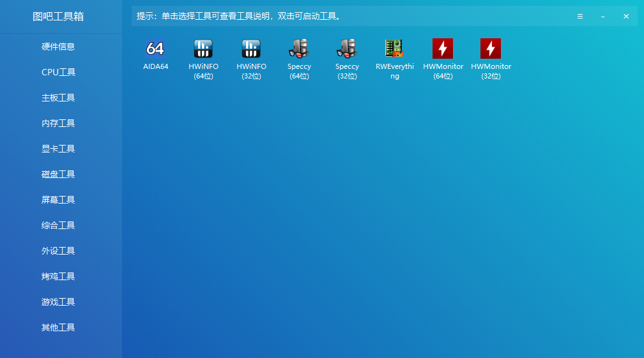
Task: Switch to CPU工具 category
Action: pos(58,72)
